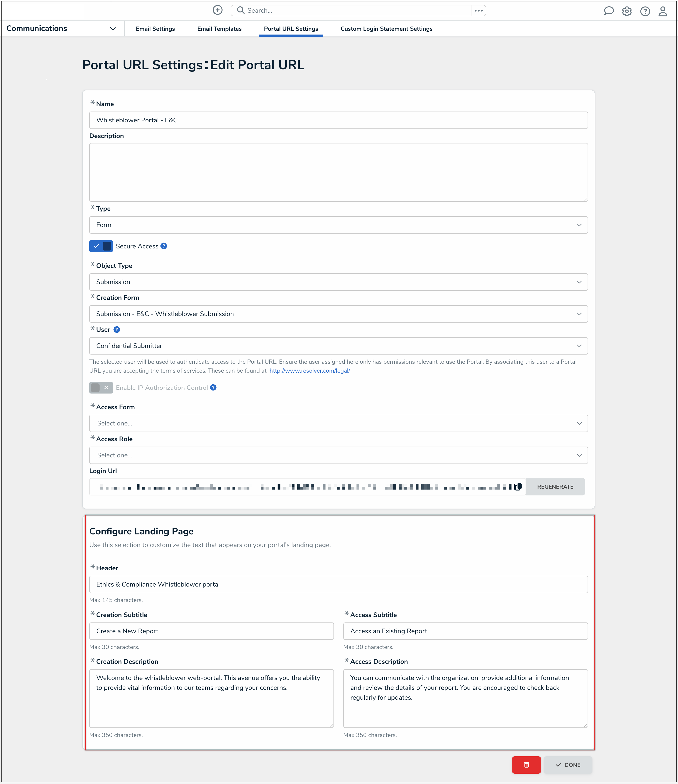
Task: Click Secure Access help tooltip icon
Action: (x=164, y=246)
